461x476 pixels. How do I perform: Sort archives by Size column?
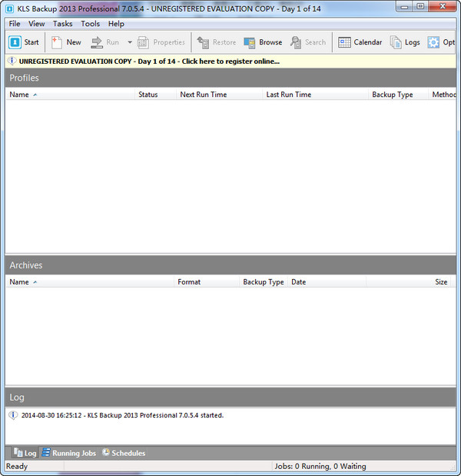click(x=408, y=281)
